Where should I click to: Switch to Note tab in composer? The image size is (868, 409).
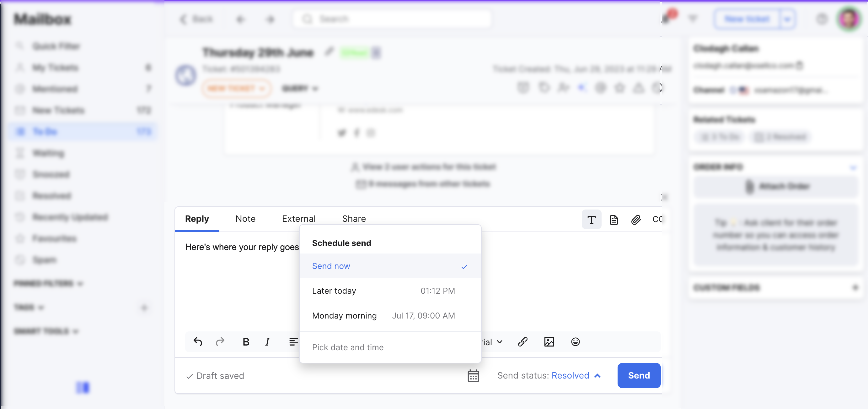click(x=245, y=218)
